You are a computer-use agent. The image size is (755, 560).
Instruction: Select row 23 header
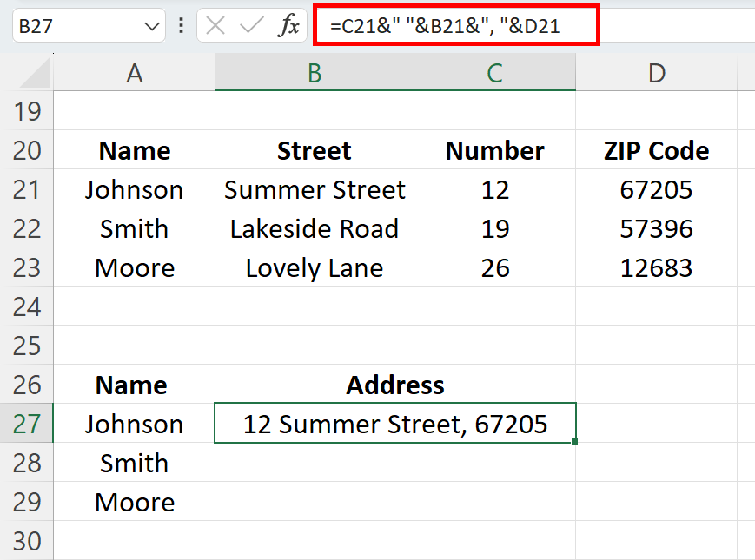click(27, 267)
